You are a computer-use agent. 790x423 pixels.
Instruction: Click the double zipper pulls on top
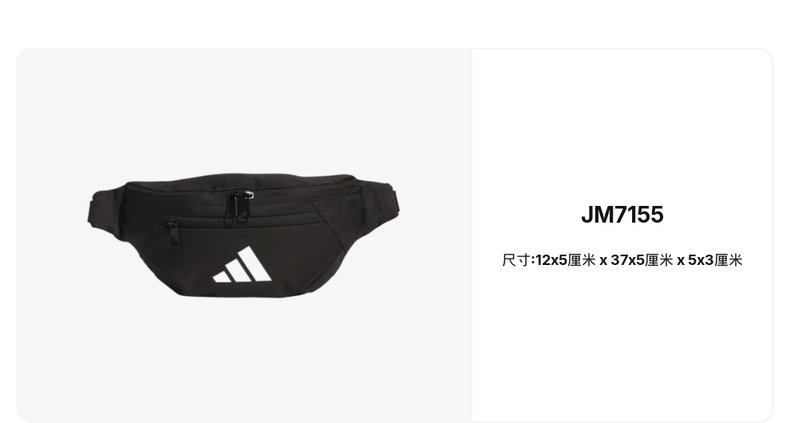point(239,207)
